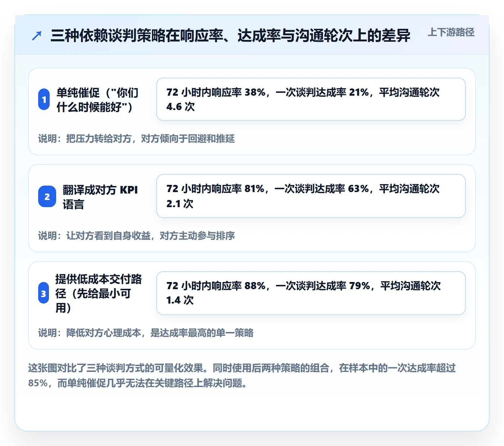Viewport: 504px width, 446px height.
Task: Click the number 2 step badge
Action: 47,196
